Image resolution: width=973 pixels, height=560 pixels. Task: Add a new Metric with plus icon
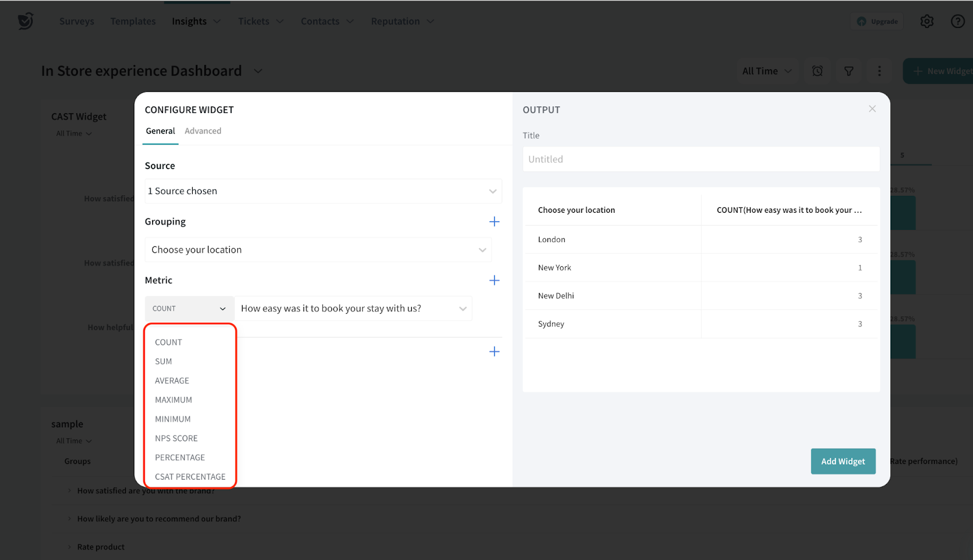pos(494,280)
